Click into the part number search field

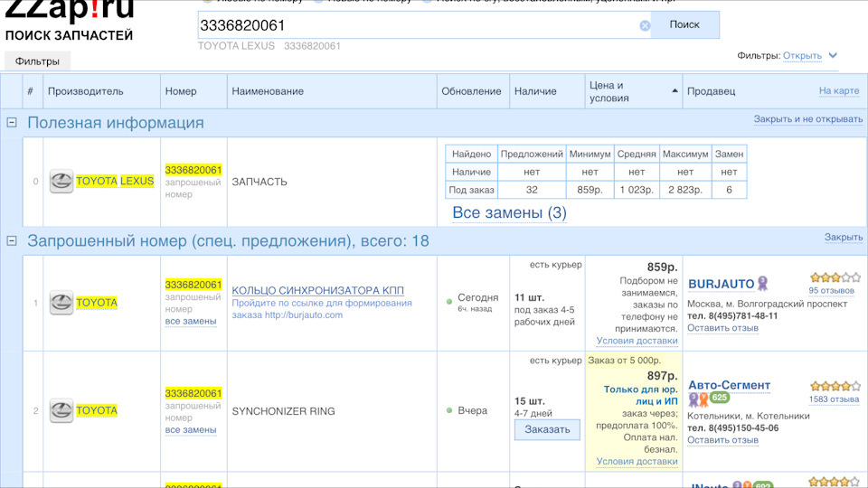pyautogui.click(x=416, y=25)
